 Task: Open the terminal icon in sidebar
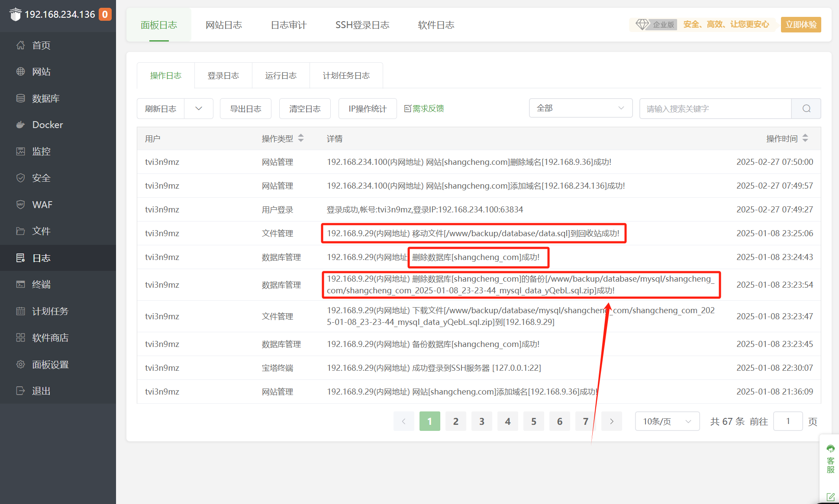pos(20,284)
